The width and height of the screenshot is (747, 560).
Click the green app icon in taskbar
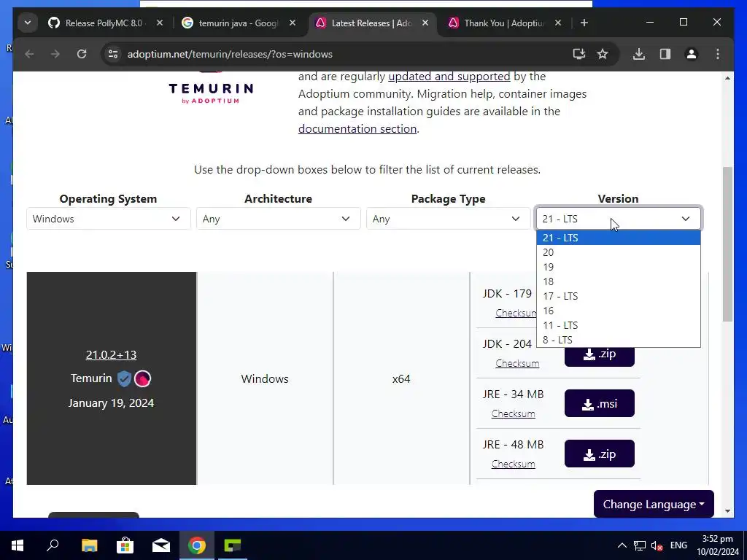(233, 545)
